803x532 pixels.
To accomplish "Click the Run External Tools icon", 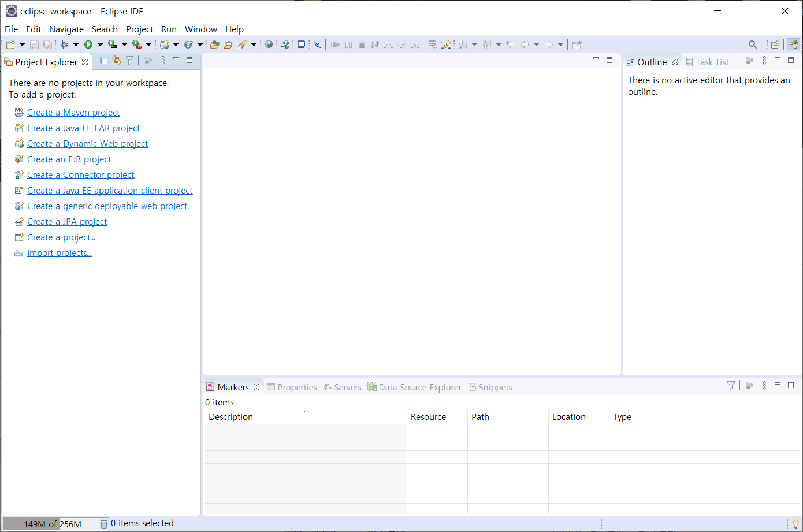I will pos(136,44).
